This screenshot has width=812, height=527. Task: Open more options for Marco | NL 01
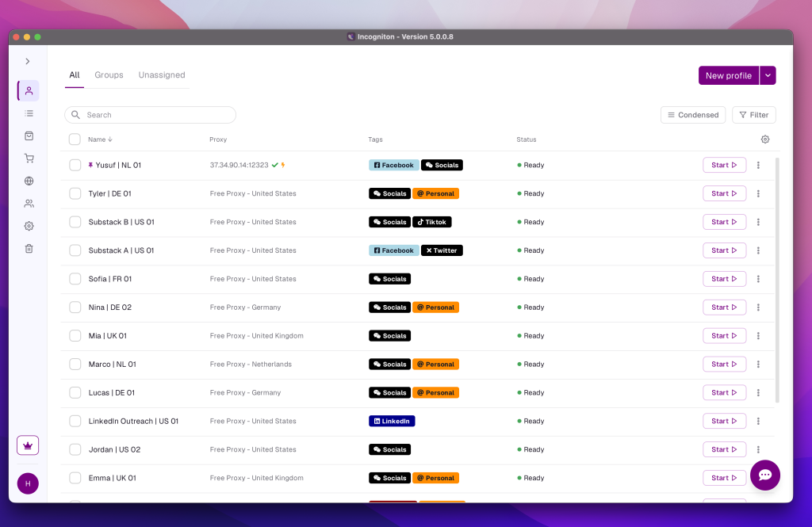point(758,365)
